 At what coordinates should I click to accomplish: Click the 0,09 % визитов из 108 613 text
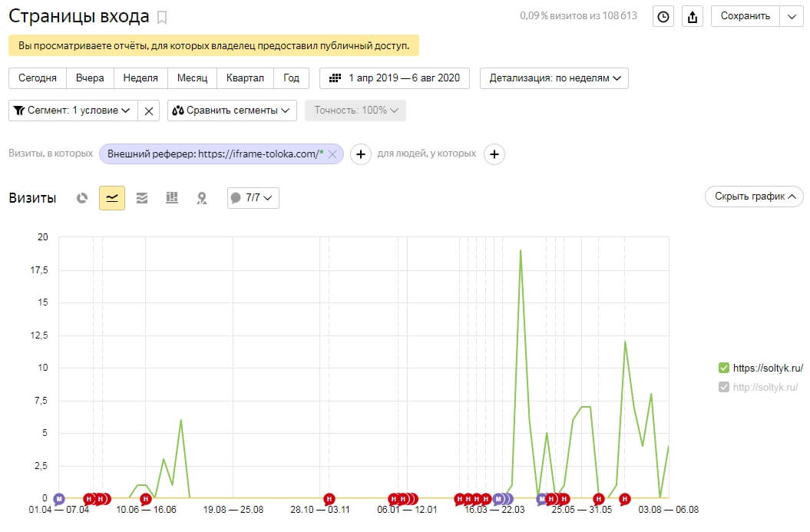click(x=579, y=16)
